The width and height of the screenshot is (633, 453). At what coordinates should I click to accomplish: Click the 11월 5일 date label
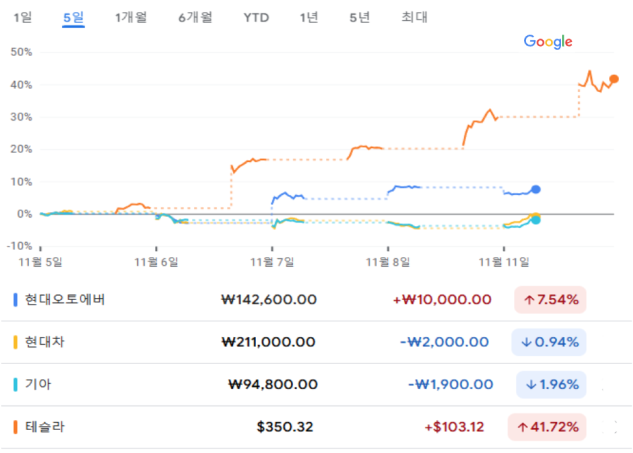[x=40, y=262]
